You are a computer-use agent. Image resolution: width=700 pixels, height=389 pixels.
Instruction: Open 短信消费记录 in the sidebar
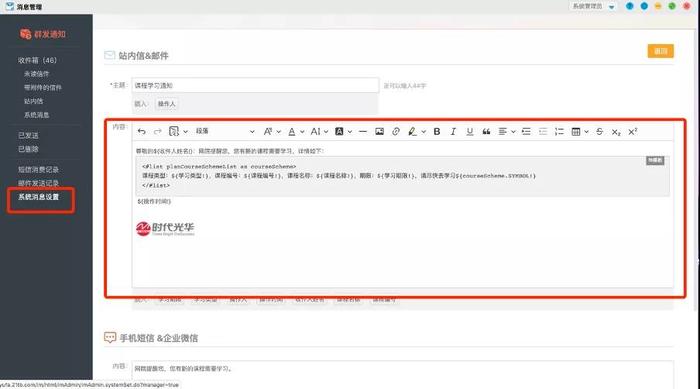tap(38, 170)
